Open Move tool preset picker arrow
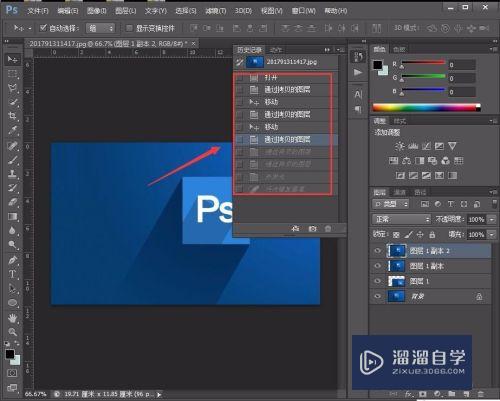 click(x=30, y=29)
